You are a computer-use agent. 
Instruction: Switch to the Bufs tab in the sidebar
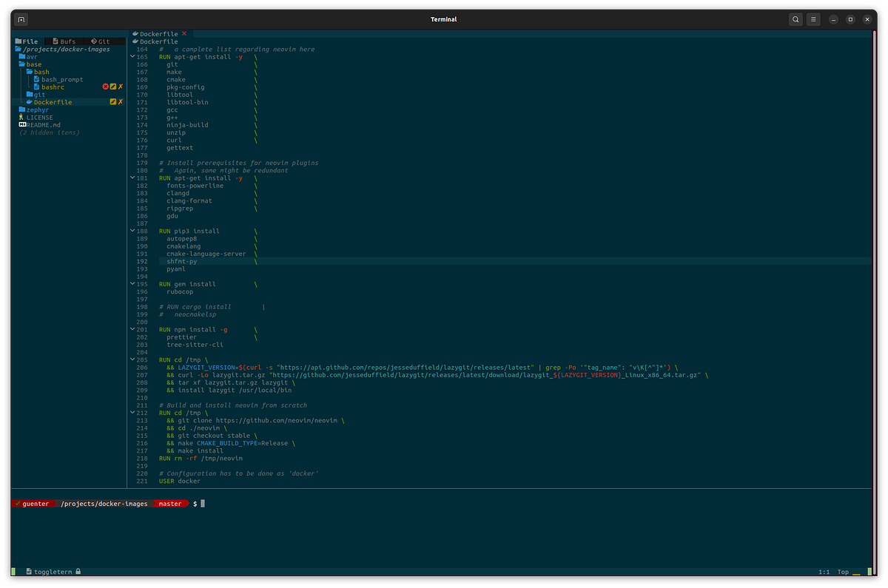(66, 41)
